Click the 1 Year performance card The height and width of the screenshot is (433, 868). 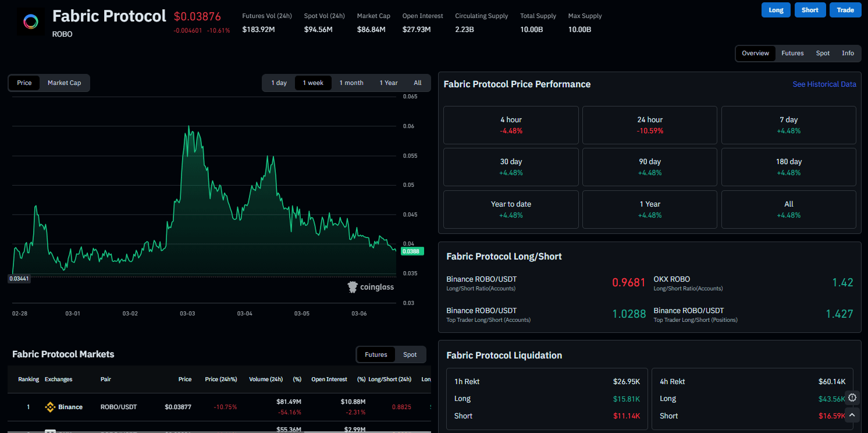point(650,210)
